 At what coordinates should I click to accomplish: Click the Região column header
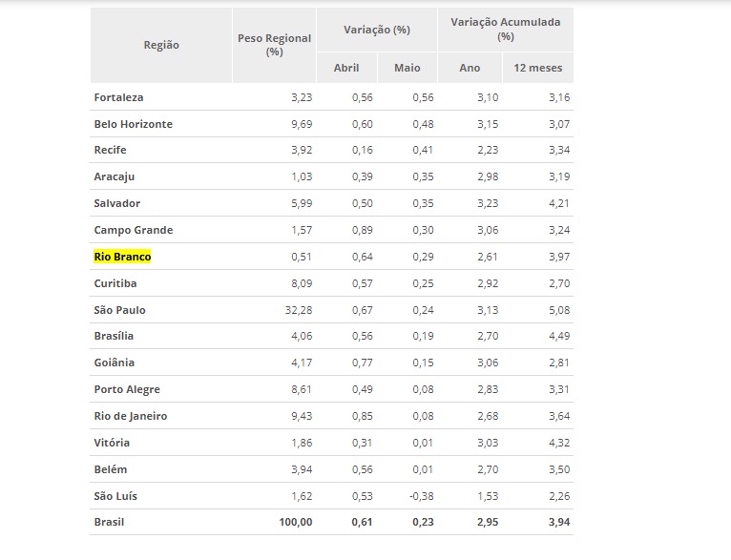[161, 45]
